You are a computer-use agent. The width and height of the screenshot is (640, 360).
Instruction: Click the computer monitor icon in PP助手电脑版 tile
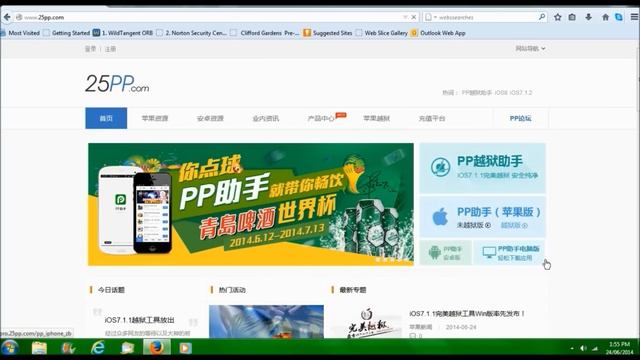[489, 253]
